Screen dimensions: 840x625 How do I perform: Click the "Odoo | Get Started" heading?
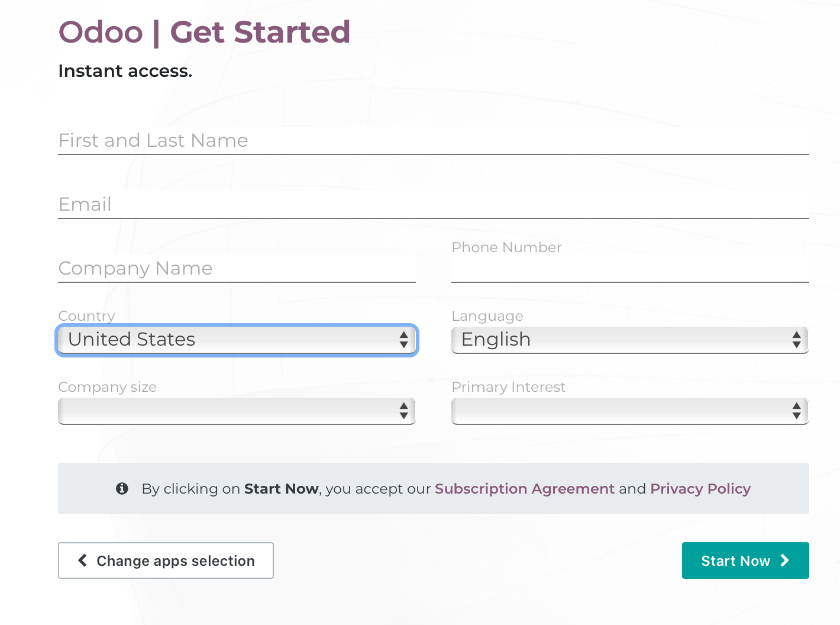pyautogui.click(x=204, y=32)
